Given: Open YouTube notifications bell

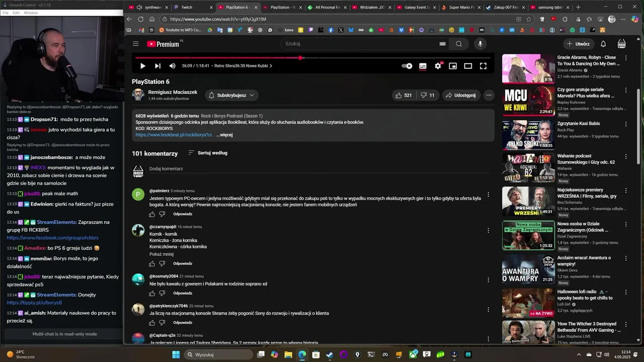Looking at the screenshot, I should click(603, 44).
